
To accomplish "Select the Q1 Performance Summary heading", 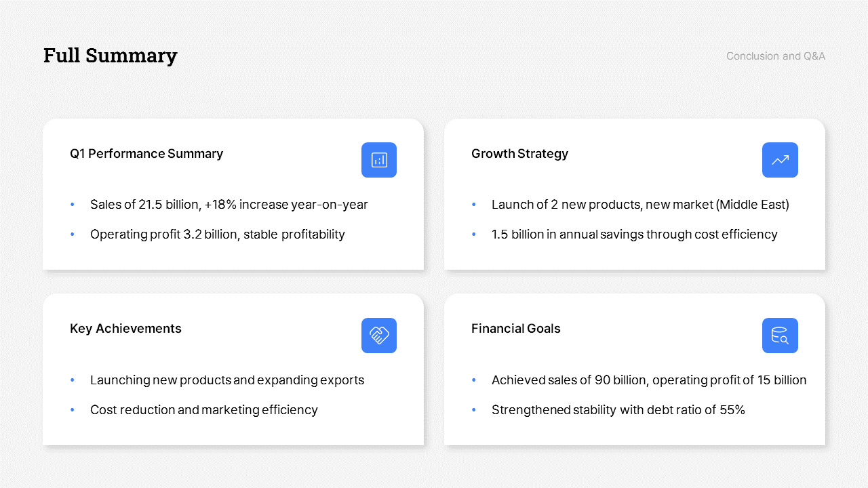I will click(146, 154).
